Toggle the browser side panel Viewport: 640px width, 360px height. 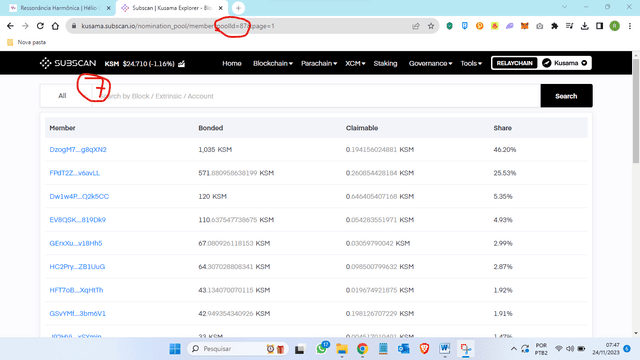(x=599, y=26)
